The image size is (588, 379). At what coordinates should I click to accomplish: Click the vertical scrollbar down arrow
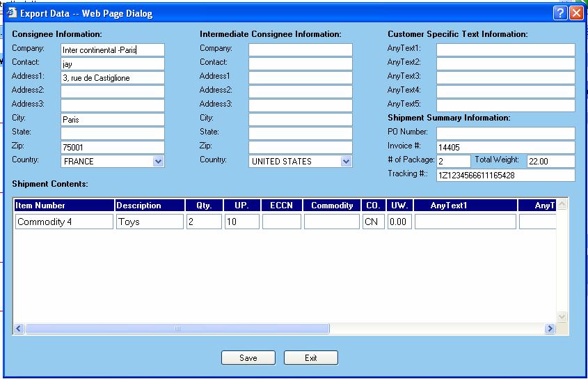click(562, 318)
